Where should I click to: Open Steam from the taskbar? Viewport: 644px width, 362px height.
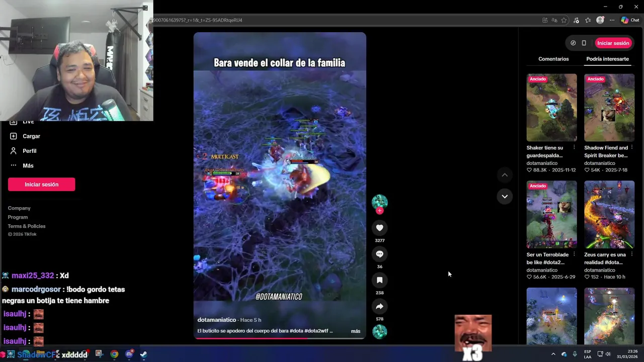(143, 354)
